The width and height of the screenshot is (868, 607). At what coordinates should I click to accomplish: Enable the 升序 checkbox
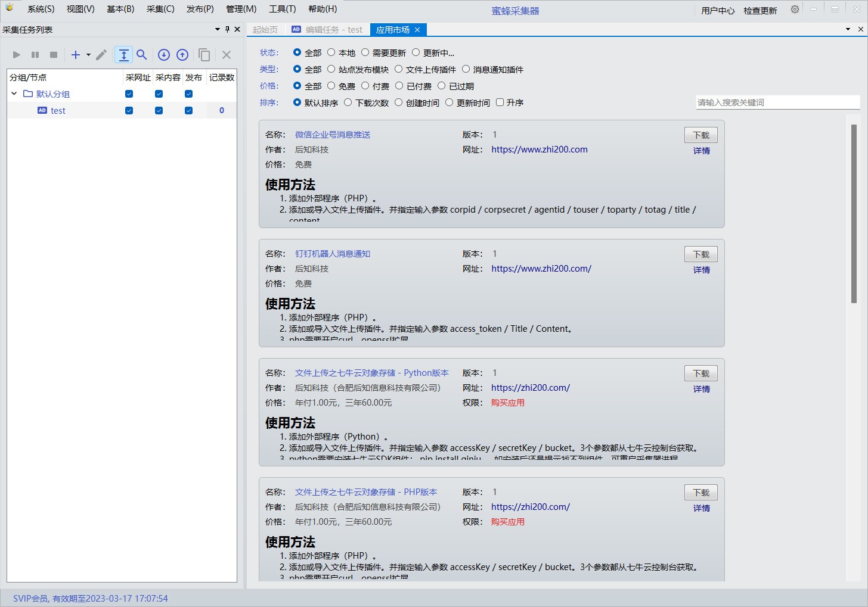(510, 102)
